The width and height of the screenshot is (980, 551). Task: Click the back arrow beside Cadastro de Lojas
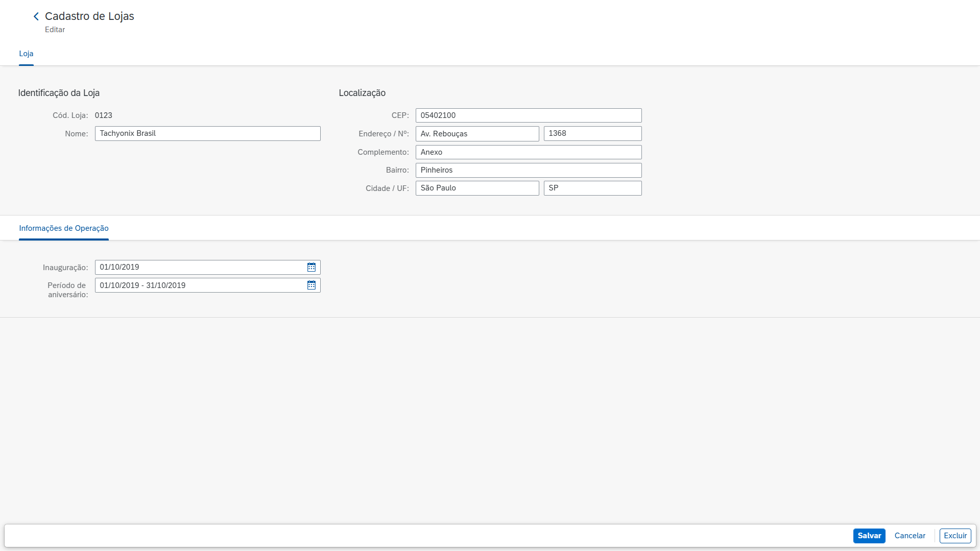click(36, 16)
